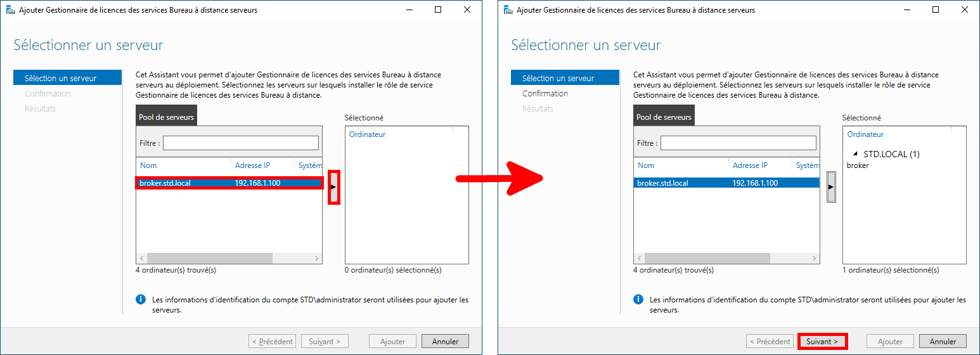
Task: Focus the Filtre field in right window
Action: tap(738, 143)
